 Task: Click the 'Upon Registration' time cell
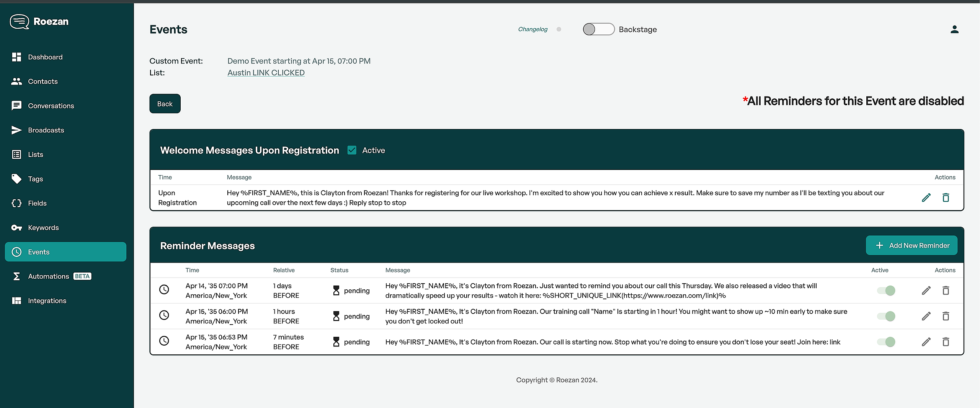178,197
